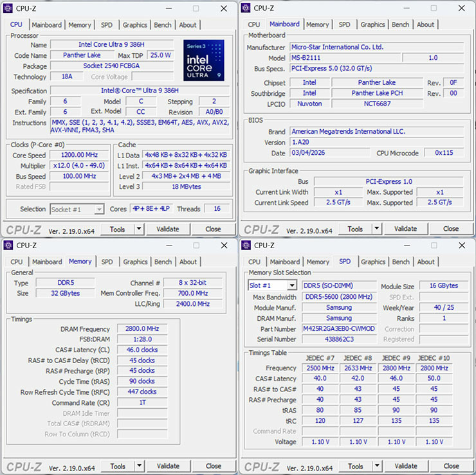
Task: Click the serial number '438862C3'
Action: click(339, 339)
